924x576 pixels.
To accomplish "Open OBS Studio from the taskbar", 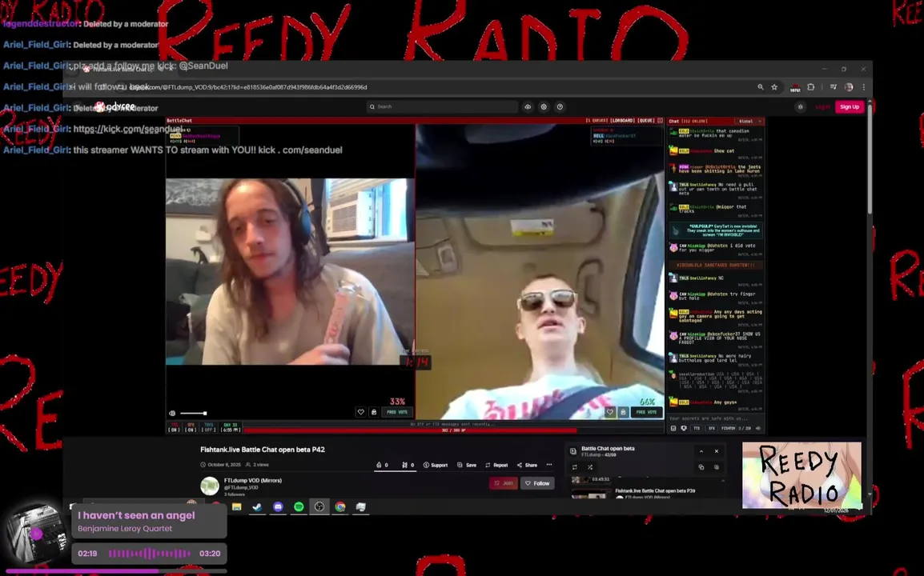I will point(319,506).
